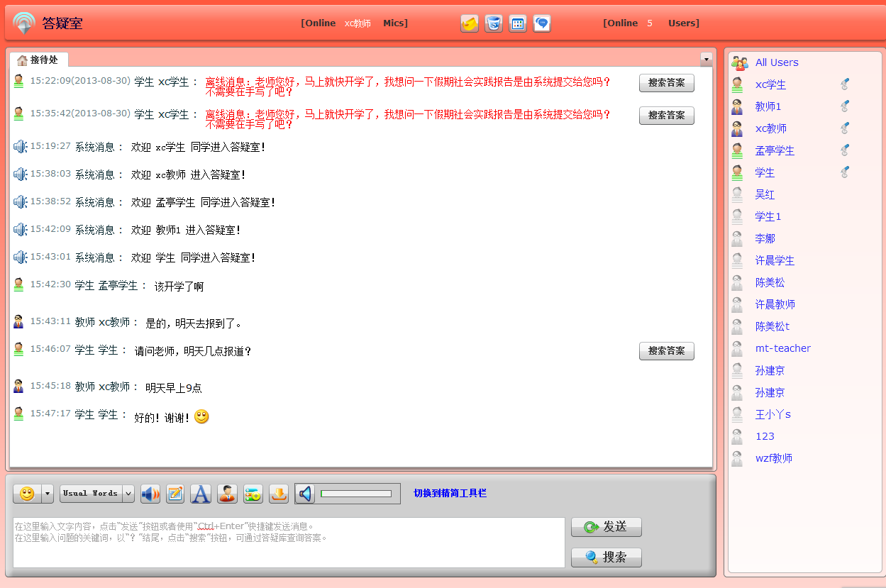The image size is (886, 588).
Task: Click the notepad with pencil toolbar icon
Action: click(x=175, y=494)
